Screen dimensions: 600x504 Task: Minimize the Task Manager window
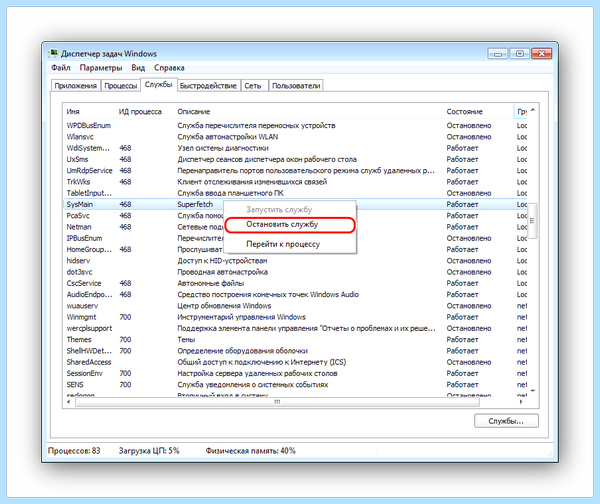[x=497, y=54]
